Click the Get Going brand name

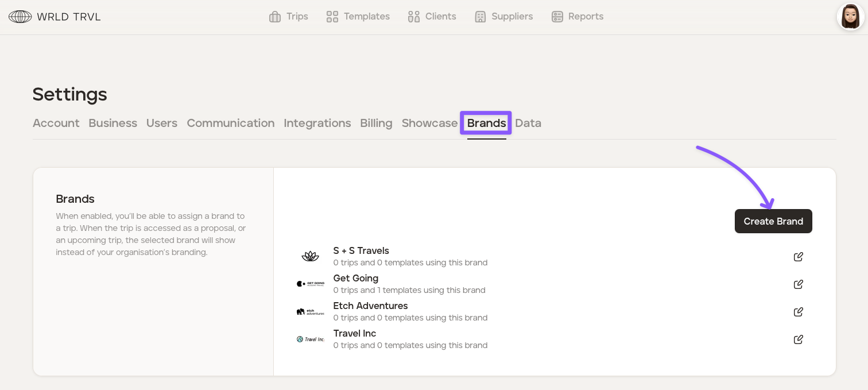355,278
